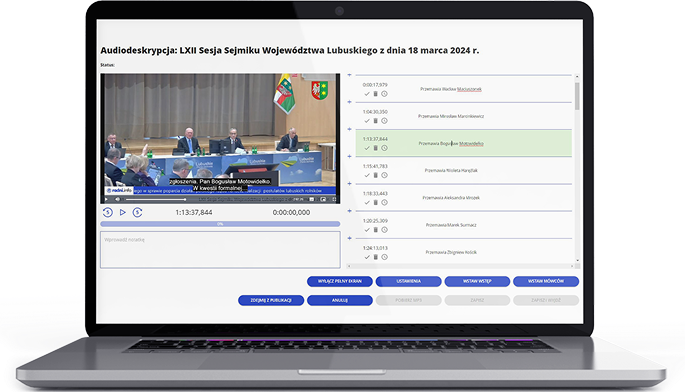The height and width of the screenshot is (392, 685).
Task: Click the clock icon of the 1:24:13,013 entry
Action: [x=384, y=257]
